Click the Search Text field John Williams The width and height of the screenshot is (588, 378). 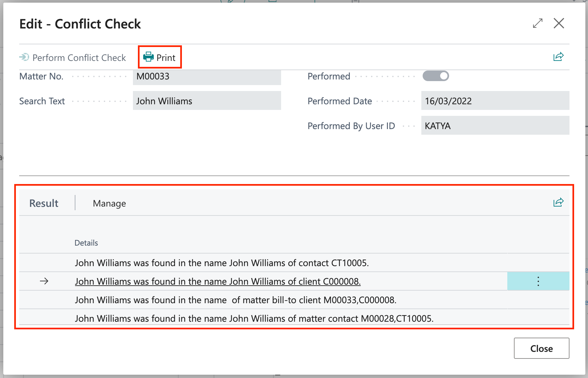(207, 101)
